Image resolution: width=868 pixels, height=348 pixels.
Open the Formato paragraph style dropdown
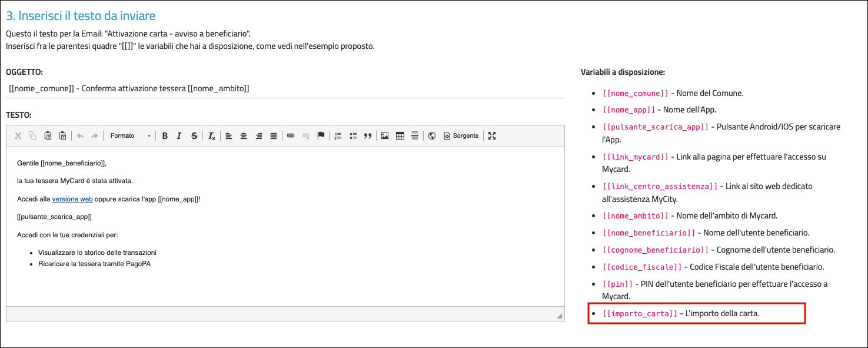(130, 136)
